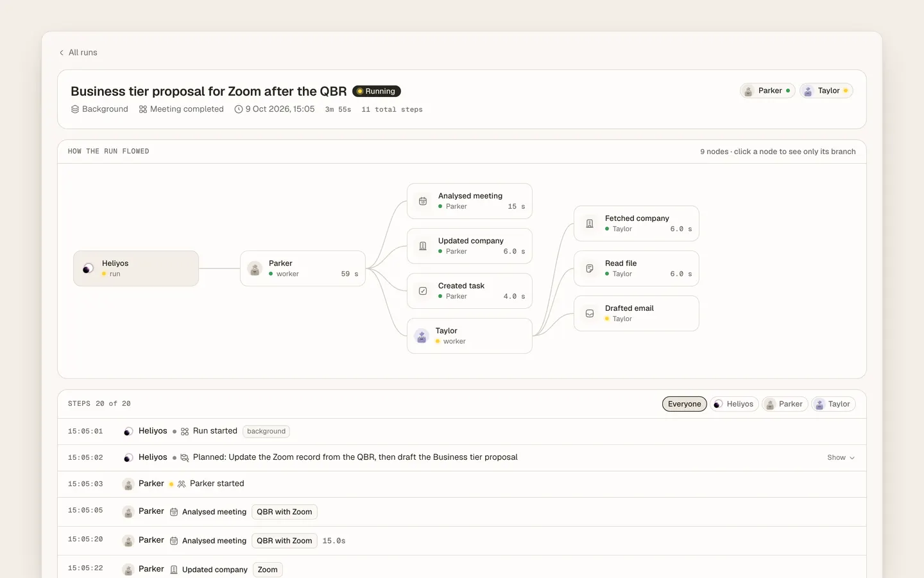This screenshot has height=578, width=924.
Task: Filter steps by Everyone
Action: point(685,404)
